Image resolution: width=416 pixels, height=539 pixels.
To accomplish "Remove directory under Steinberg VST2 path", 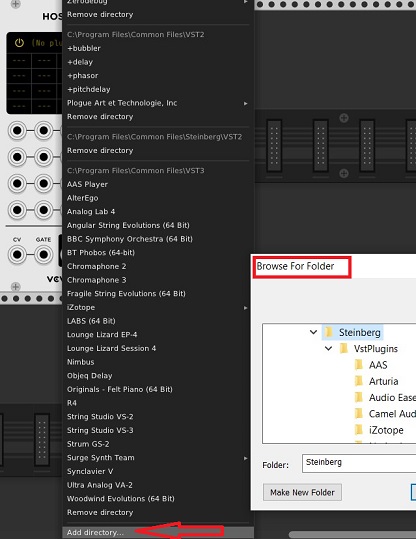I will coord(158,151).
